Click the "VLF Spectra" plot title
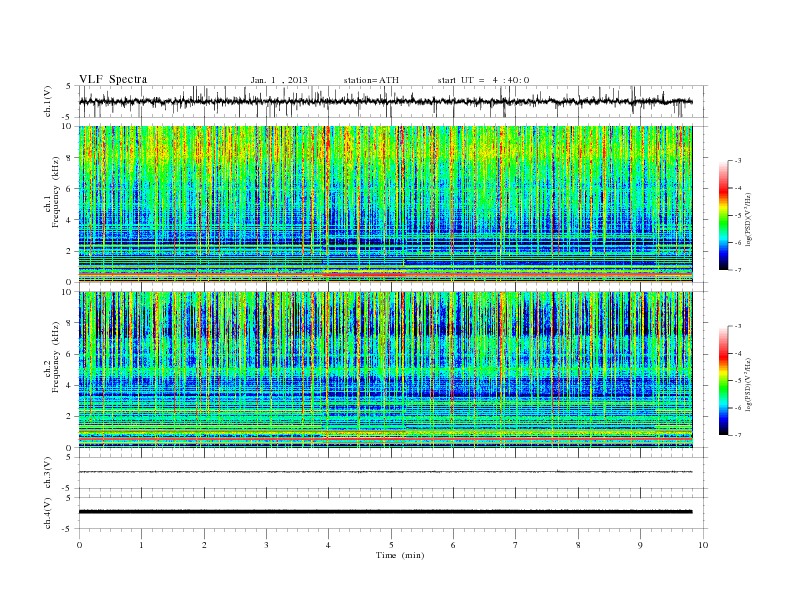The height and width of the screenshot is (612, 792). [113, 79]
